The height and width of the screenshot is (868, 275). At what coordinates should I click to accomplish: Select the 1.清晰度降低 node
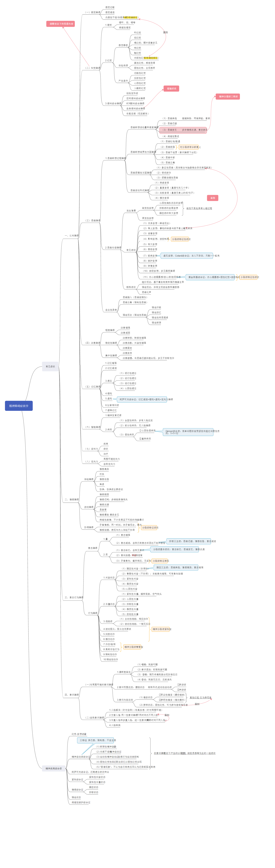[x=124, y=672]
